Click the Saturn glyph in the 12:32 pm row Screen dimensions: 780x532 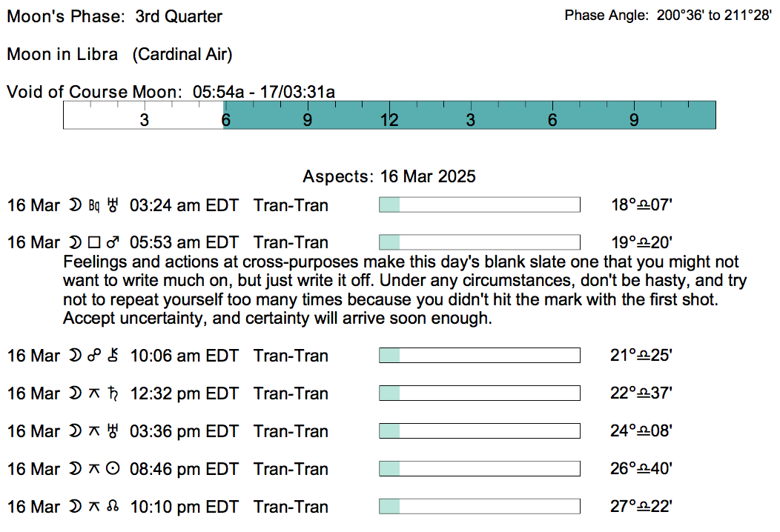click(x=113, y=393)
